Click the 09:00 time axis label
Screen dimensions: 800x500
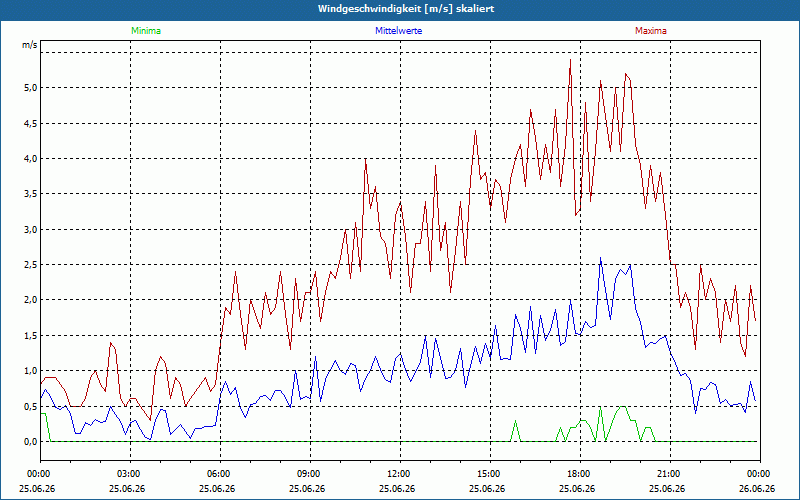pyautogui.click(x=310, y=474)
